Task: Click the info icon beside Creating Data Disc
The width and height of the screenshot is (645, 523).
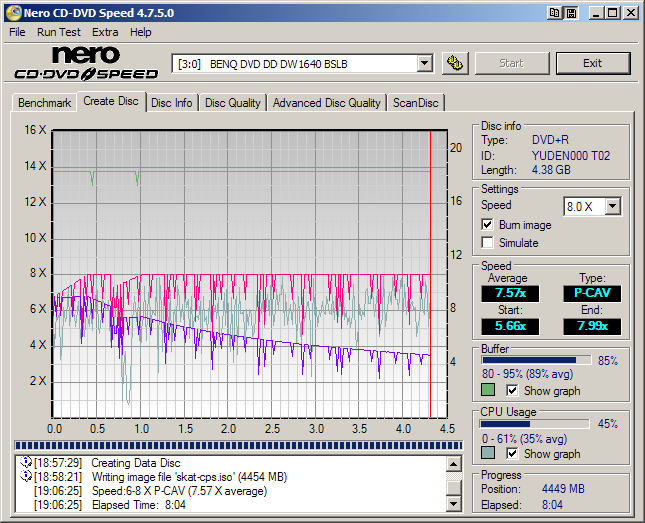Action: (26, 462)
